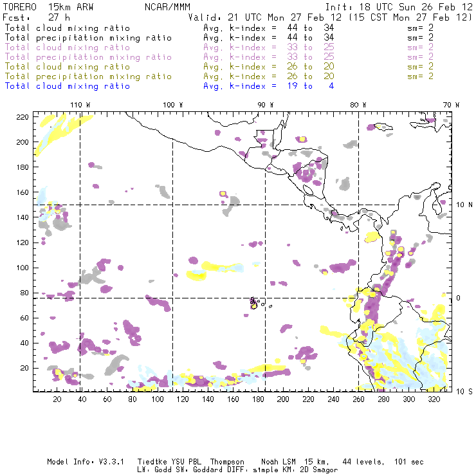This screenshot has width=476, height=476.
Task: Click the 90 W longitude label
Action: coord(265,104)
